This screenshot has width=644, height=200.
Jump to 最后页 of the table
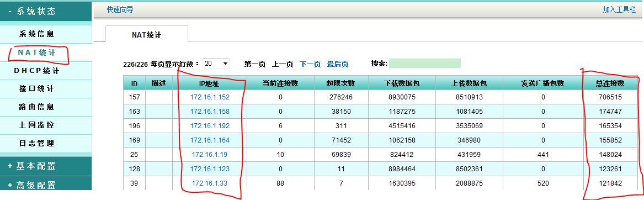pyautogui.click(x=338, y=64)
